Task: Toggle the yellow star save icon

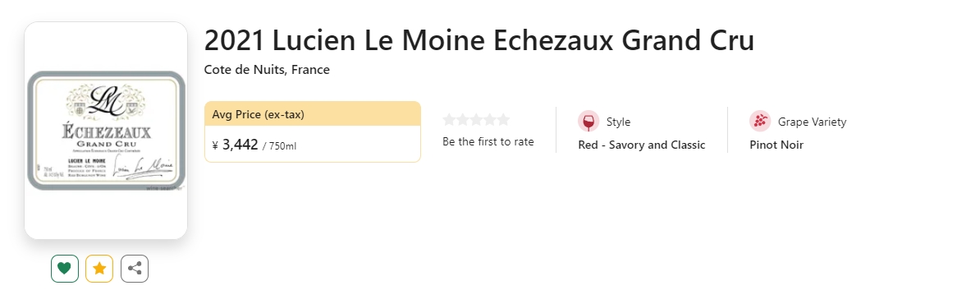Action: 99,269
